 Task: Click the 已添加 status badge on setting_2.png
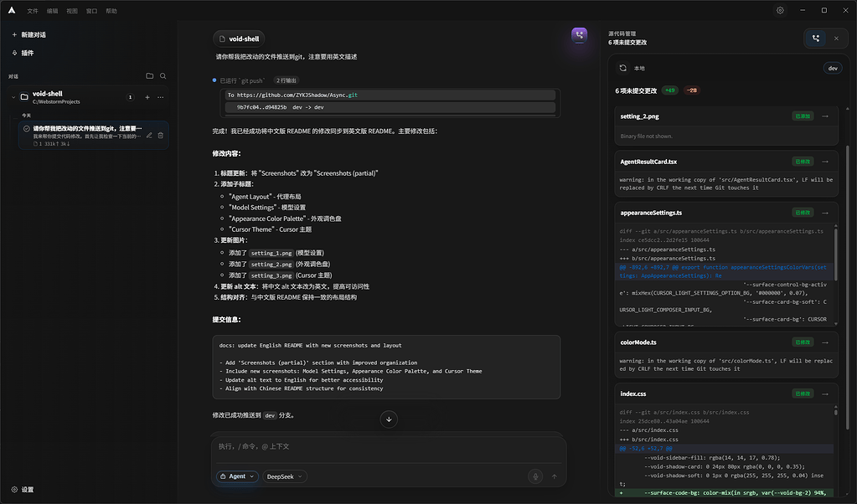pyautogui.click(x=803, y=116)
